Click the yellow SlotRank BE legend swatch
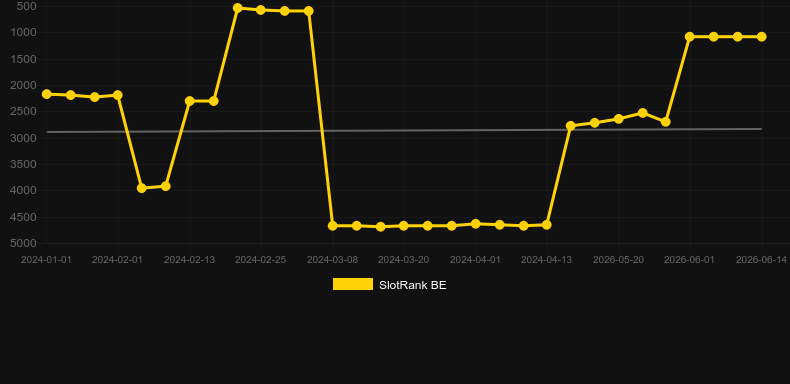The image size is (790, 384). coord(353,284)
